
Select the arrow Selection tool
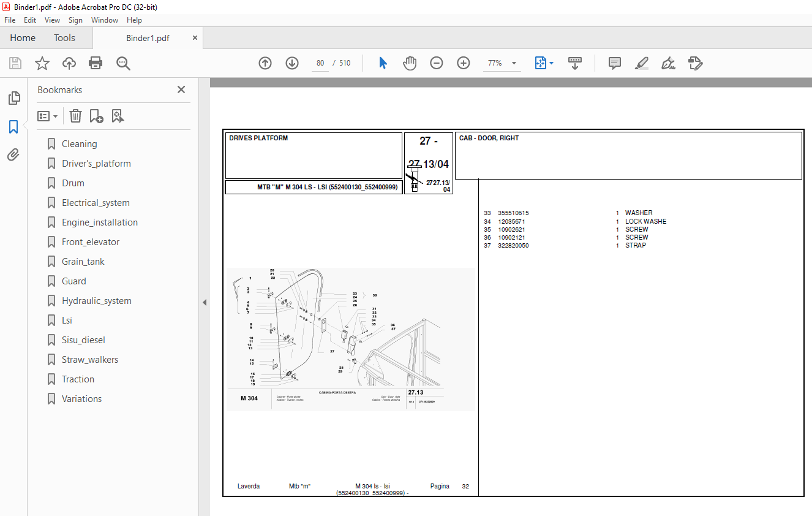tap(383, 63)
